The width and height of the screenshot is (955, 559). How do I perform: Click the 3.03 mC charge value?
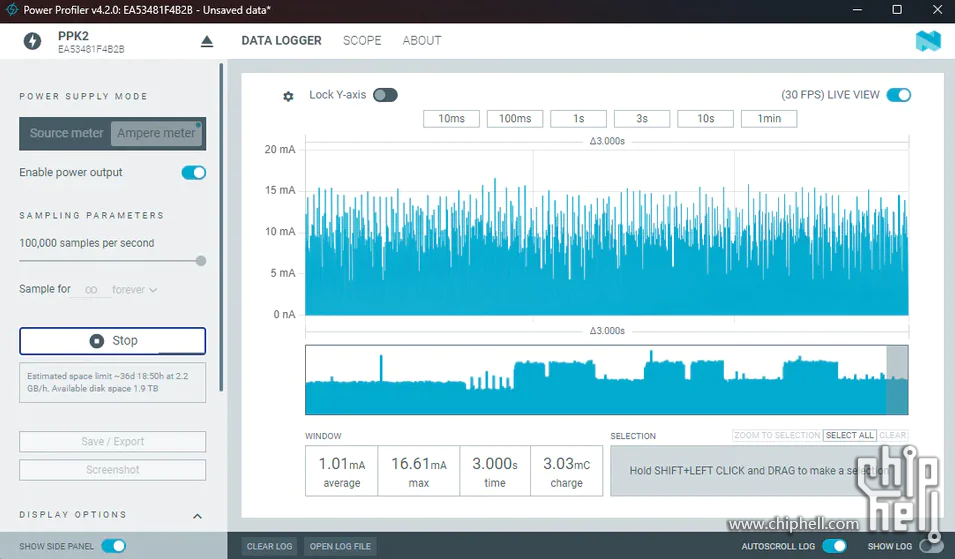point(566,464)
